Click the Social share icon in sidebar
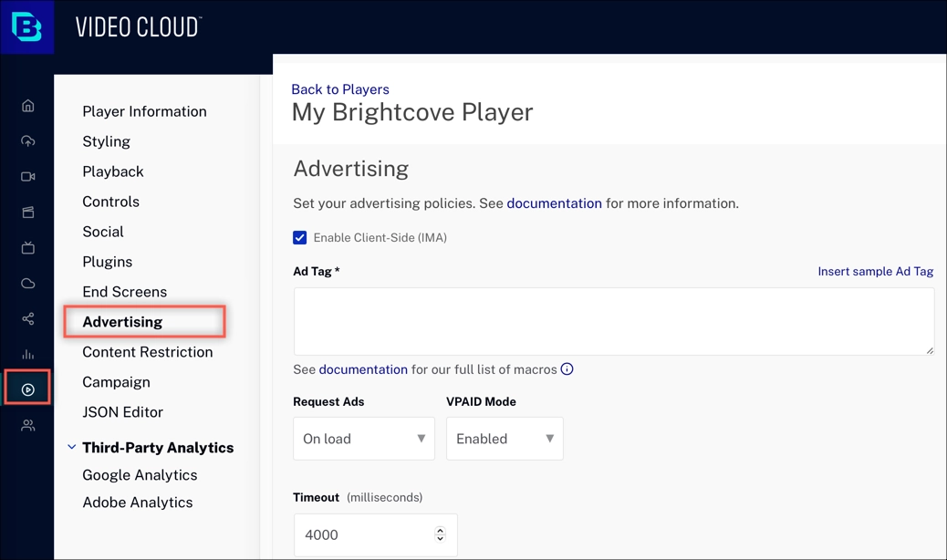This screenshot has width=947, height=560. coord(28,319)
